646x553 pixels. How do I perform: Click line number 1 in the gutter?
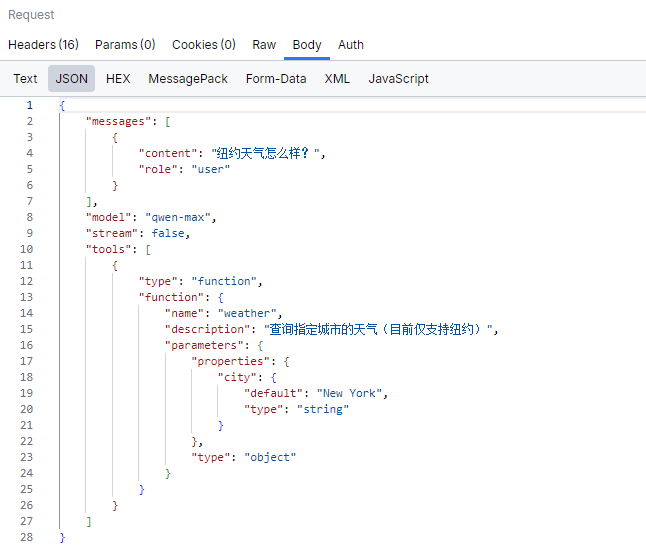[x=30, y=105]
